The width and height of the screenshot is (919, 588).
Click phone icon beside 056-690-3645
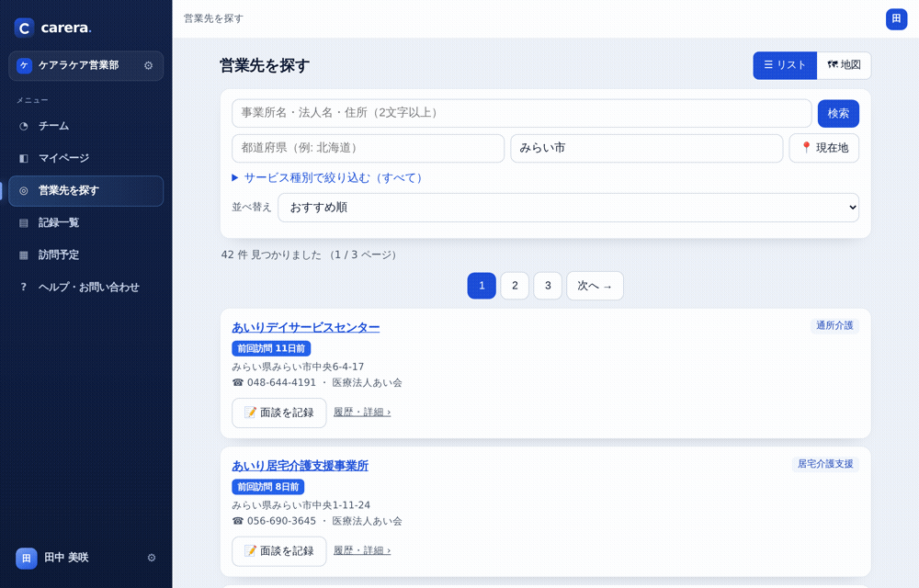click(x=237, y=521)
